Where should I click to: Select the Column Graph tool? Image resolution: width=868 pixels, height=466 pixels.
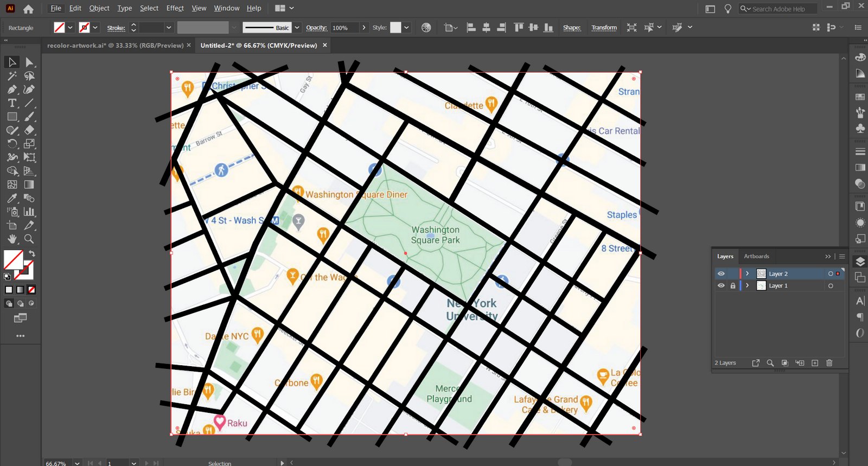click(x=29, y=212)
